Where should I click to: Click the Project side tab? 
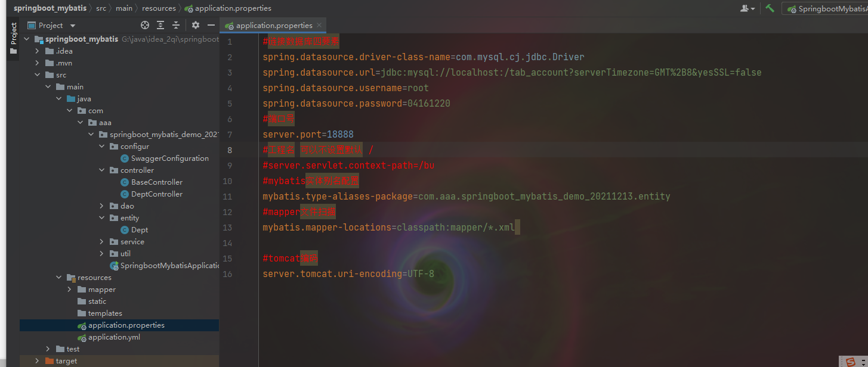(x=13, y=39)
